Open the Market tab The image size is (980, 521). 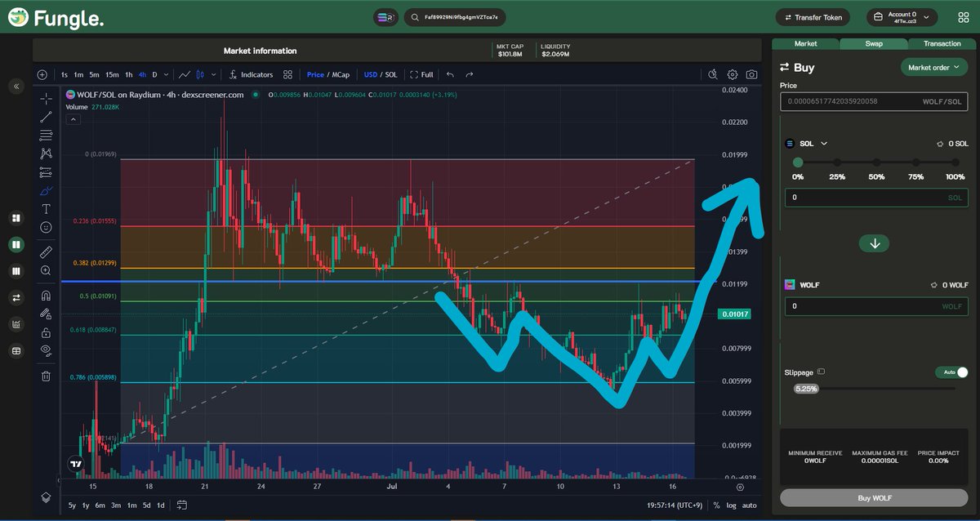(805, 43)
